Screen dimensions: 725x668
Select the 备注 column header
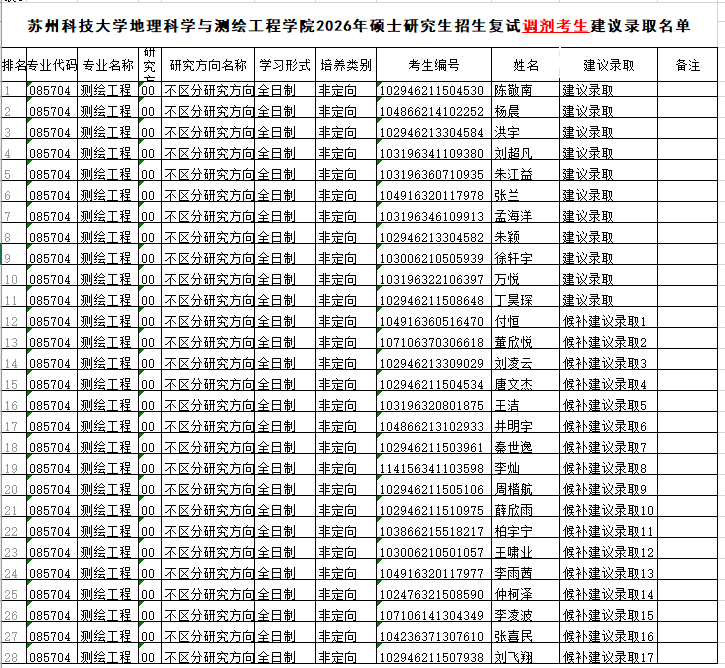[687, 65]
